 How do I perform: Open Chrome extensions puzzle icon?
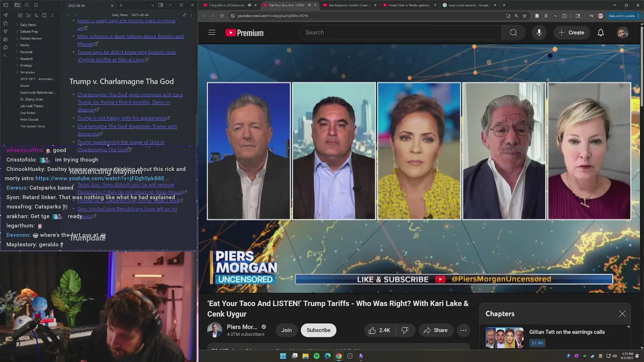click(564, 16)
